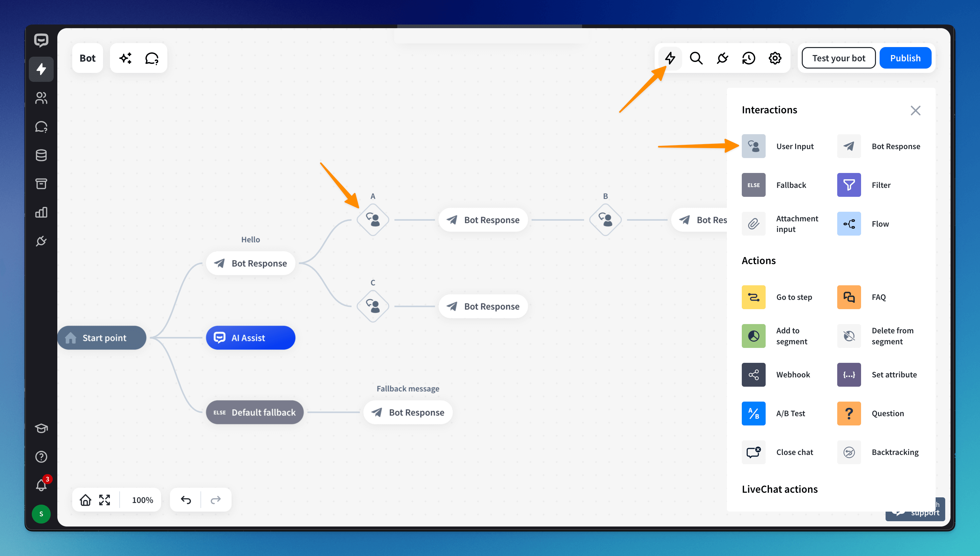
Task: Select the AI Assist node
Action: tap(250, 338)
